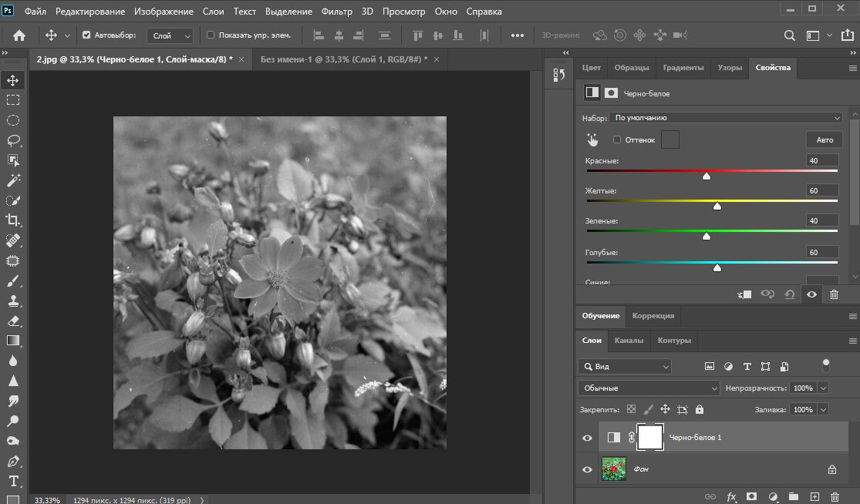Open the Move tool preset picker arrow

pos(67,35)
